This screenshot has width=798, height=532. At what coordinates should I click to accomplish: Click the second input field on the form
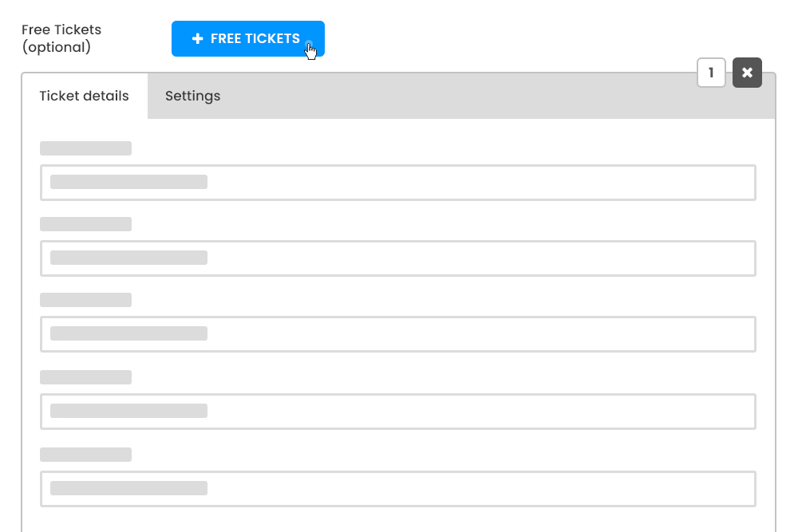tap(398, 258)
